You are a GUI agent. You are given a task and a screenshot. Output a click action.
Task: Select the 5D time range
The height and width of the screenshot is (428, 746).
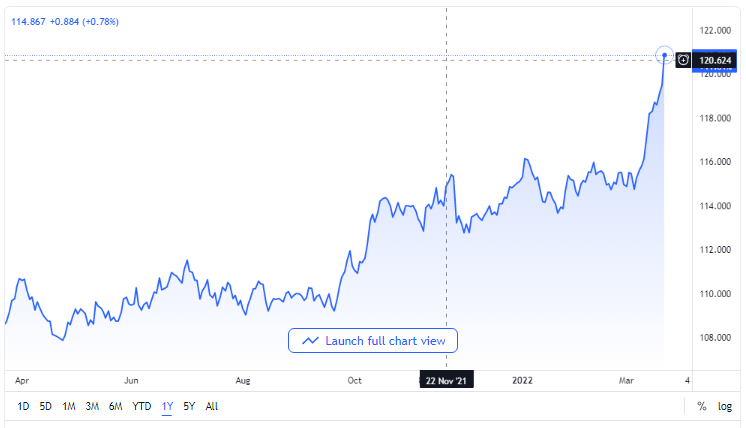[47, 407]
